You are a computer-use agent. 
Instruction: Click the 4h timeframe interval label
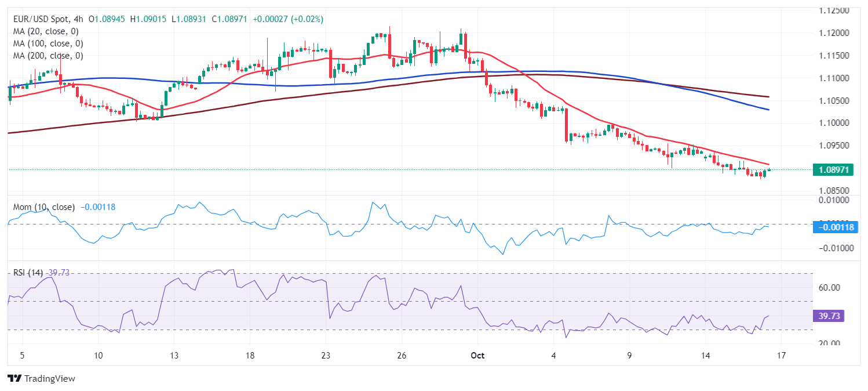pos(79,19)
